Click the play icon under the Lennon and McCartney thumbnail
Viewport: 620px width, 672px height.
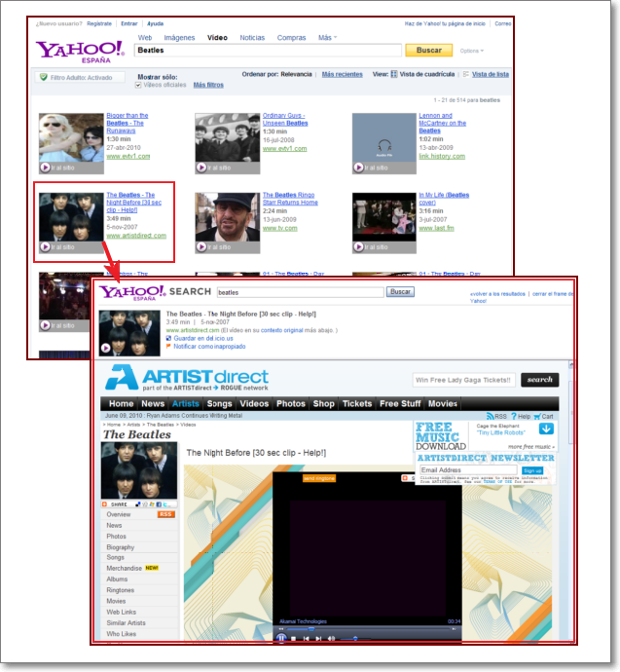click(359, 168)
